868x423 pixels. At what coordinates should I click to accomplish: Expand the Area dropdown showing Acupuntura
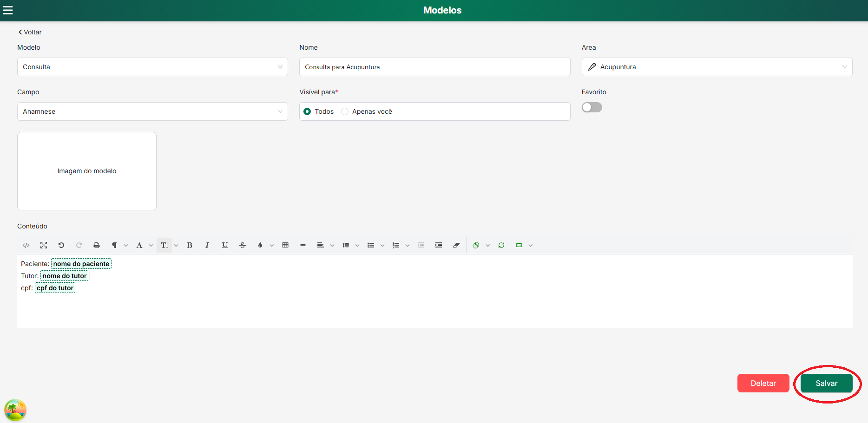[717, 67]
